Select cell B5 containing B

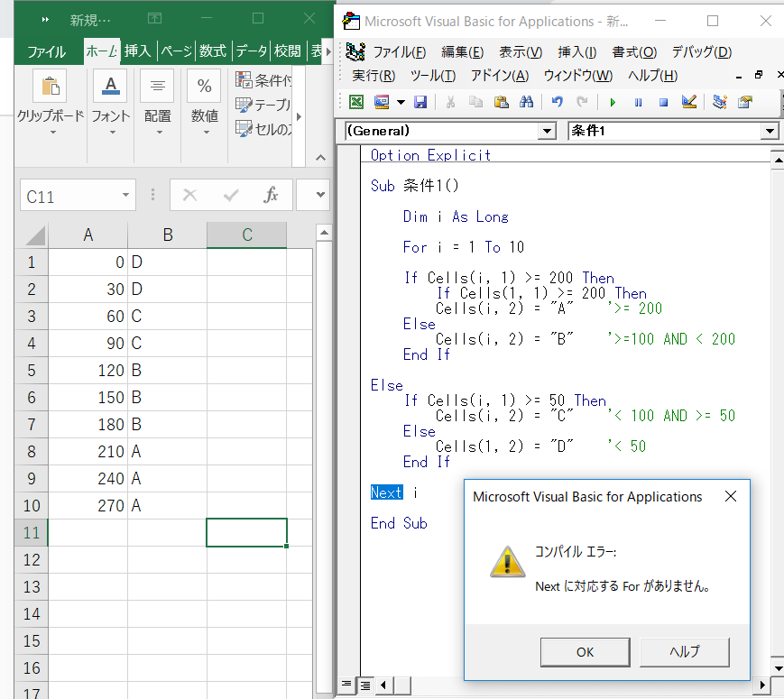click(x=167, y=370)
